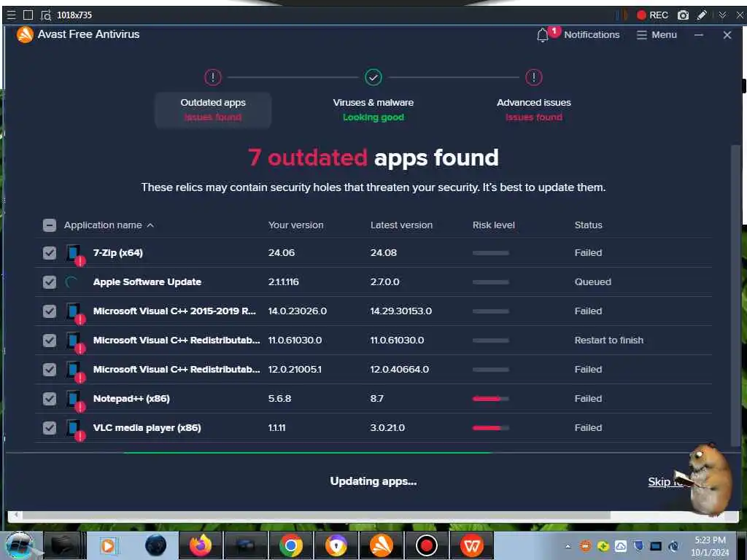
Task: Click the Apple Software Update spinner icon
Action: (x=71, y=282)
